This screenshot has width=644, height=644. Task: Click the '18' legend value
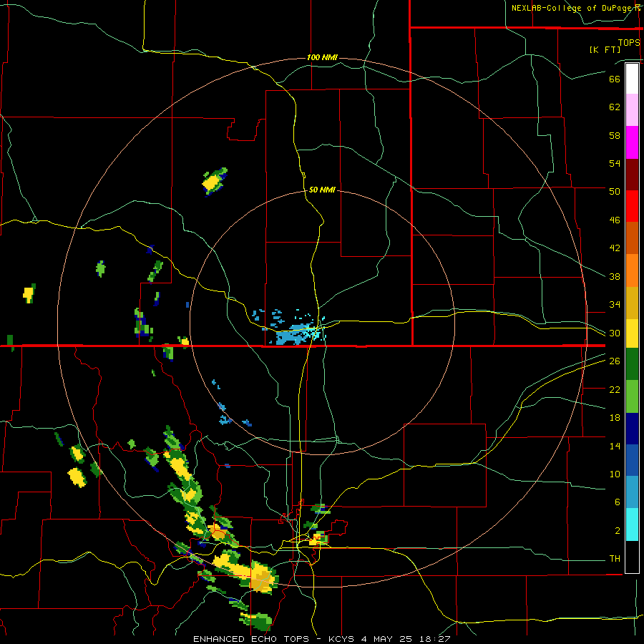[615, 418]
